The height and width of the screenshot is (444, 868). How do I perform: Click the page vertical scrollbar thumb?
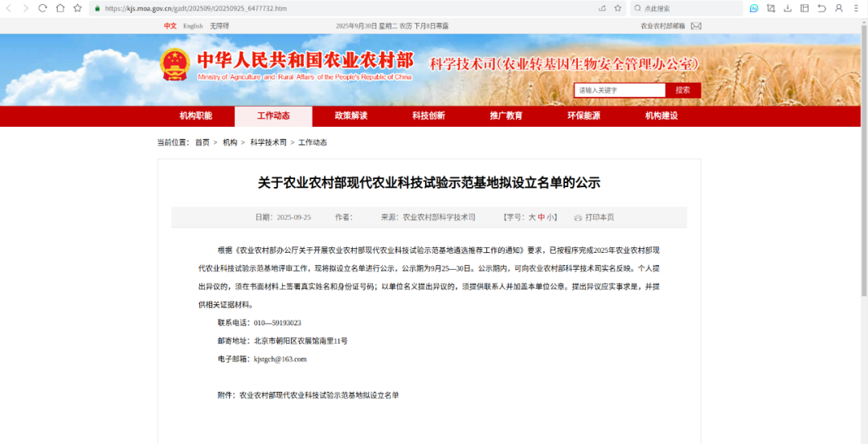(x=864, y=161)
